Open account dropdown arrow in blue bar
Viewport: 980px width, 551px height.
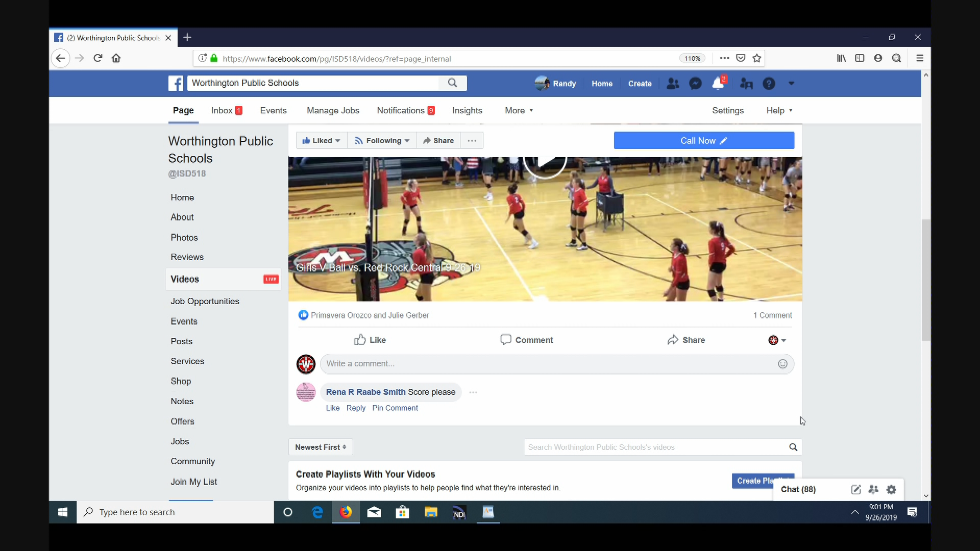791,83
